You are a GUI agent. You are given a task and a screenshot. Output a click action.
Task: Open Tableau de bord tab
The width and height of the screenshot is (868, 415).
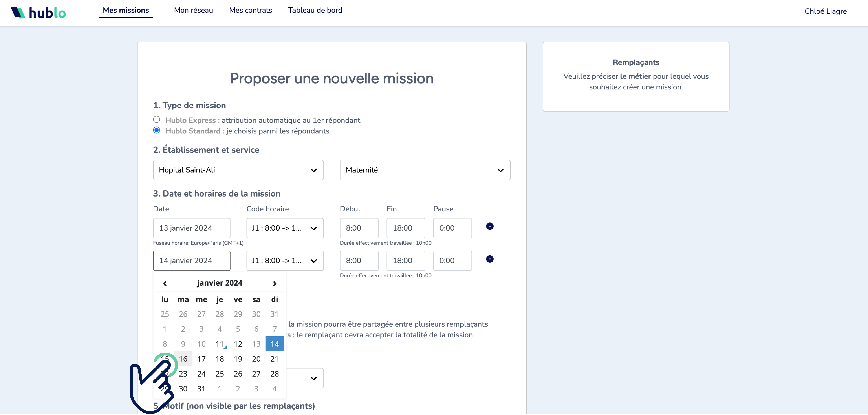pos(315,10)
